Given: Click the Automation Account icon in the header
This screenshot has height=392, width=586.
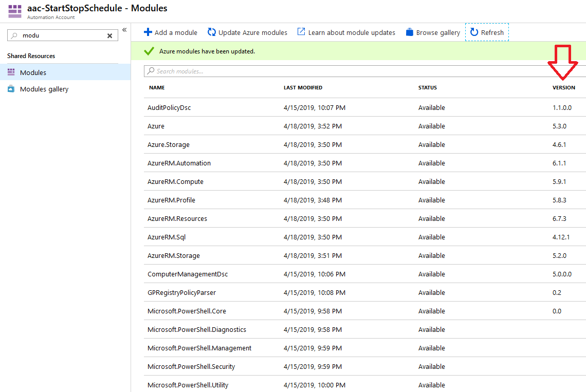Looking at the screenshot, I should click(15, 11).
